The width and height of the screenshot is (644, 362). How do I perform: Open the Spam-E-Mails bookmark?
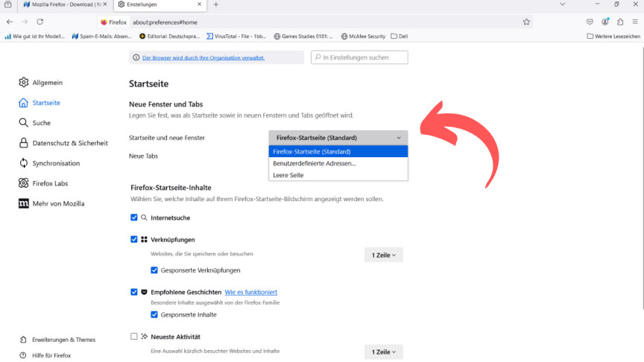[101, 36]
